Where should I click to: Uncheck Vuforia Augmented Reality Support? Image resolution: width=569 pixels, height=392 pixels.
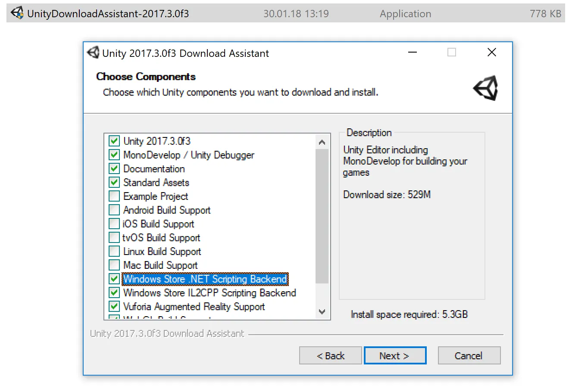pos(114,306)
